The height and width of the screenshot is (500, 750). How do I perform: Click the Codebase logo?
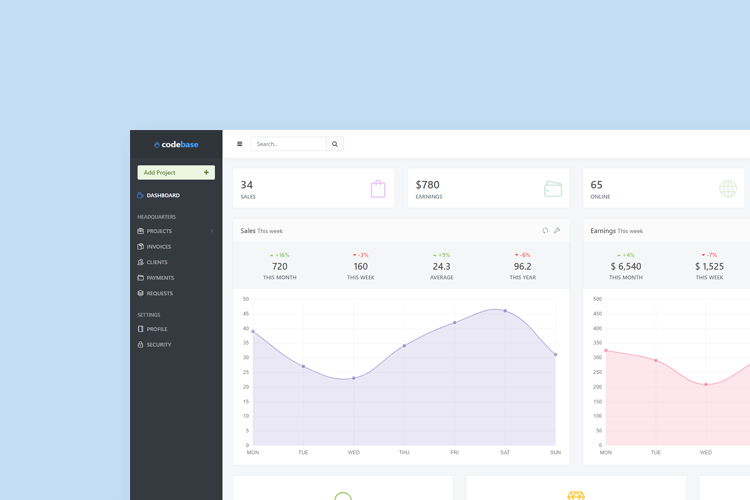point(176,145)
